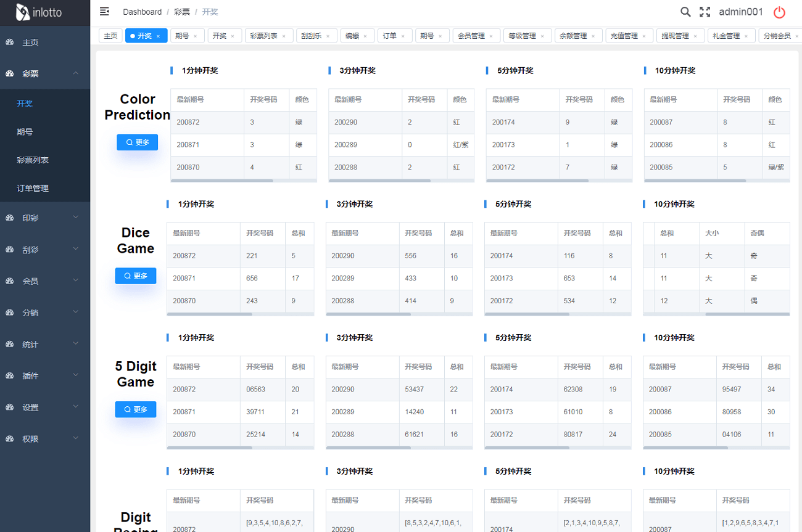
Task: Close the 礼金管理 tab with its x
Action: click(x=746, y=36)
